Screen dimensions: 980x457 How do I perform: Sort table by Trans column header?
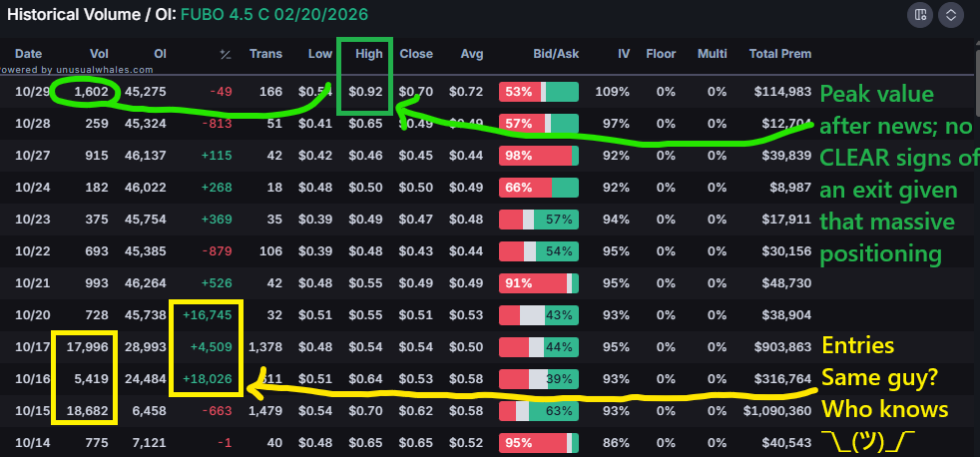(x=265, y=54)
